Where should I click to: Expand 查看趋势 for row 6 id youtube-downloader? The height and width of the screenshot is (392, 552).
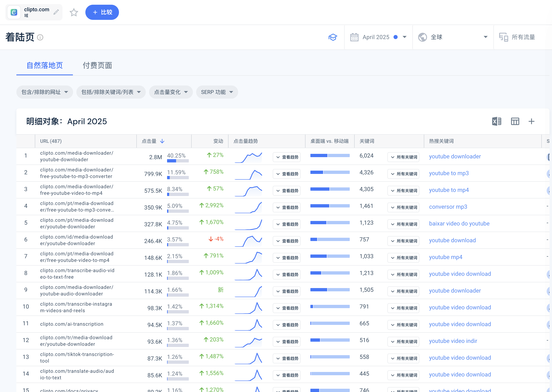[286, 241]
